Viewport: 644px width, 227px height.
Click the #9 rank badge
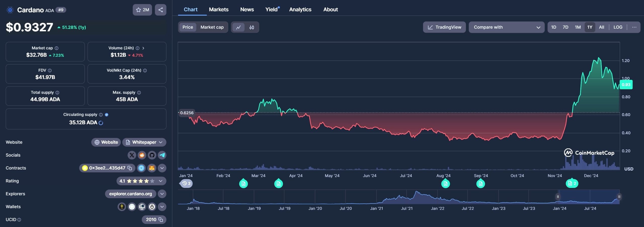pyautogui.click(x=61, y=10)
